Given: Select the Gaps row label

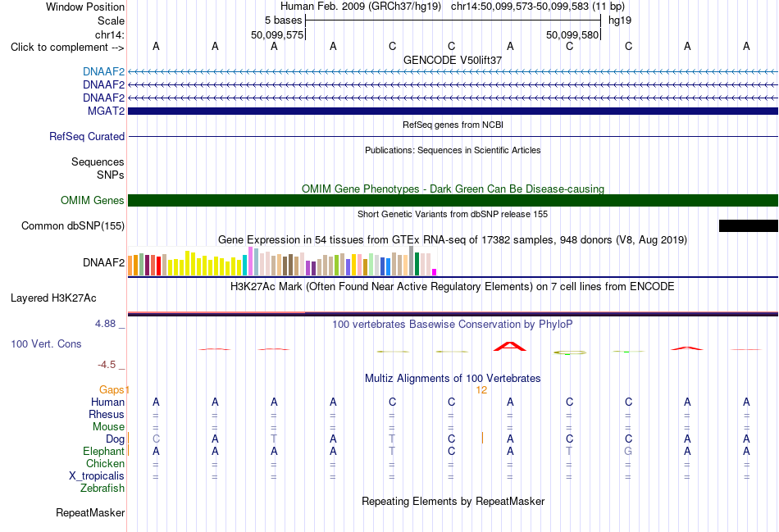Looking at the screenshot, I should coord(112,390).
